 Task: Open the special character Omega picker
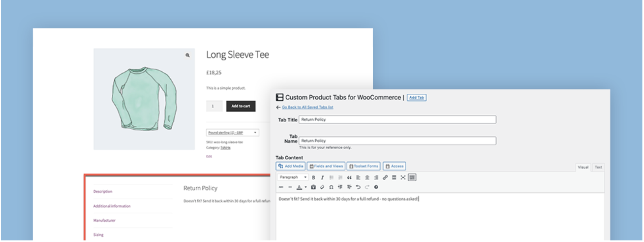point(331,187)
